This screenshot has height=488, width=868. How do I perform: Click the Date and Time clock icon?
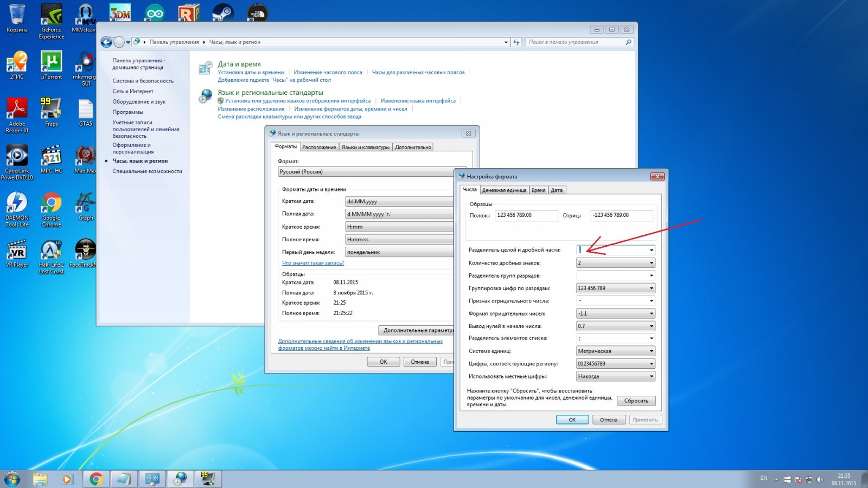(x=205, y=68)
